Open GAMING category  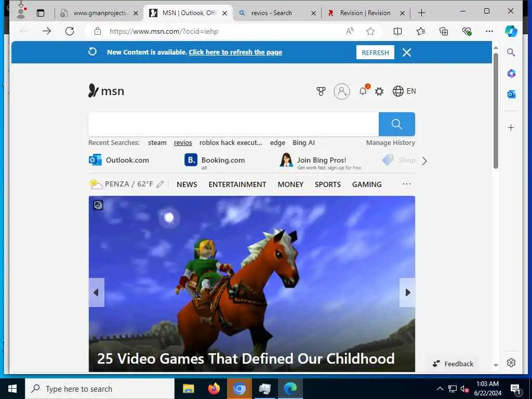tap(367, 184)
